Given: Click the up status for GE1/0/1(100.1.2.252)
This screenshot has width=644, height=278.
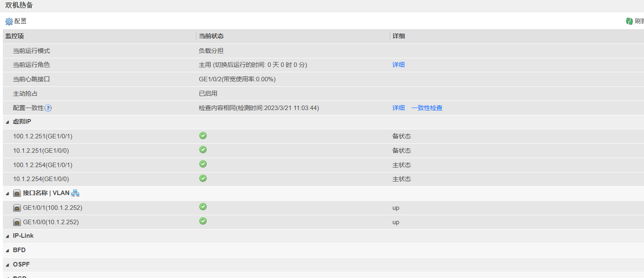Looking at the screenshot, I should [396, 208].
